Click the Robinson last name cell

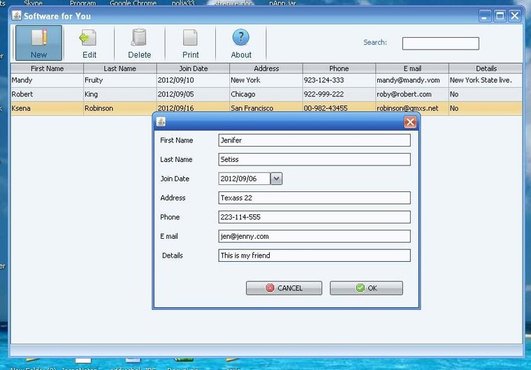[120, 108]
